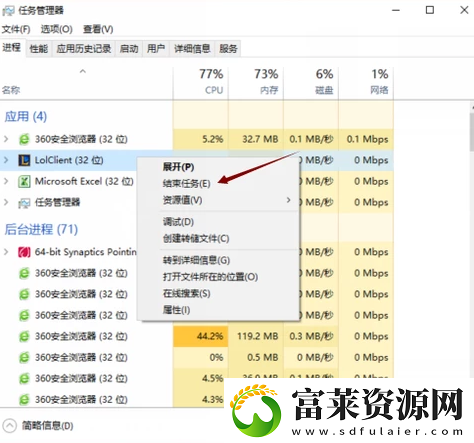Sort by the CPU column header
The width and height of the screenshot is (474, 443).
pos(201,83)
